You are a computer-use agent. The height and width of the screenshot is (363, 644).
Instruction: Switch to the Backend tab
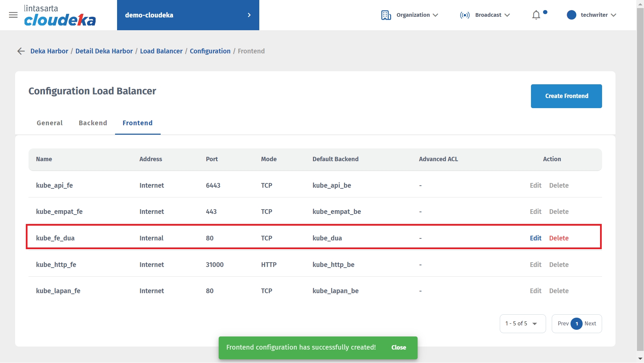tap(93, 123)
